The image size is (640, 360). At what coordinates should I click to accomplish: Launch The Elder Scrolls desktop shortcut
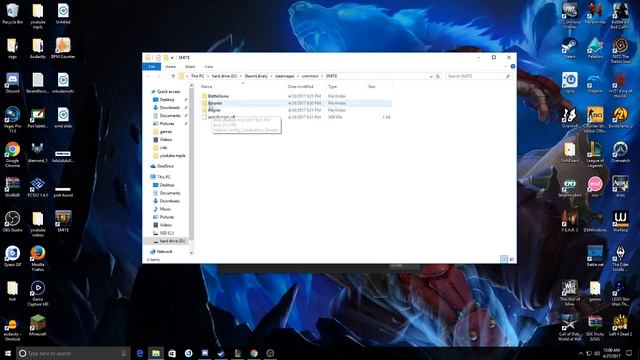pos(620,258)
